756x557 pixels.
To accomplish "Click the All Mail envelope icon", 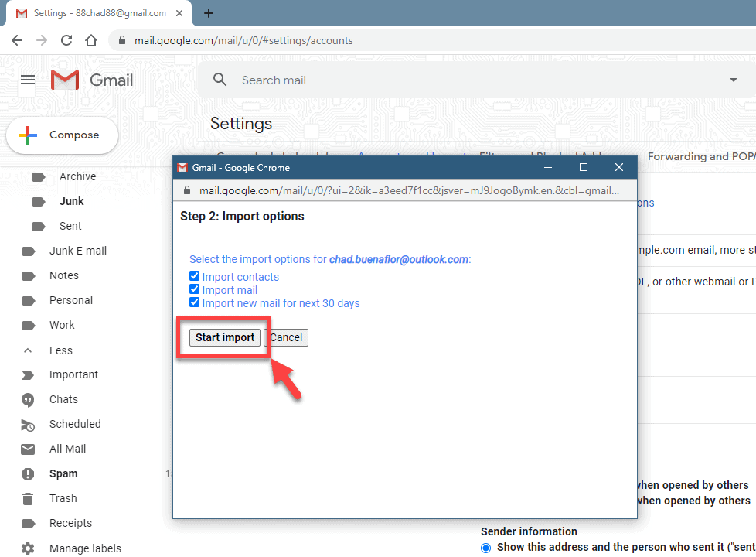I will point(28,449).
